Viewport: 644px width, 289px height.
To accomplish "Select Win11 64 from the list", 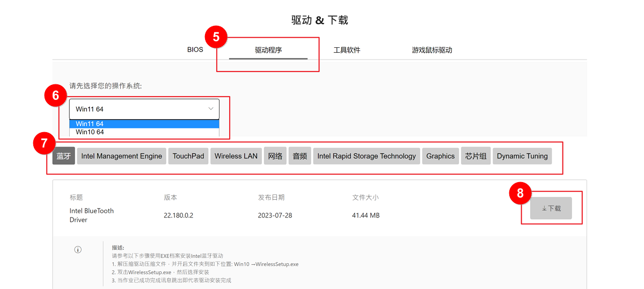I will point(144,124).
